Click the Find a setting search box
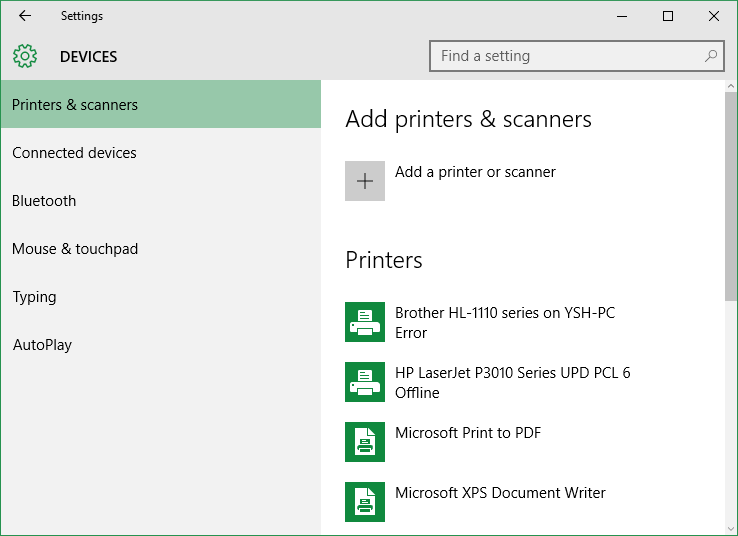Screen dimensions: 738x536 577,56
